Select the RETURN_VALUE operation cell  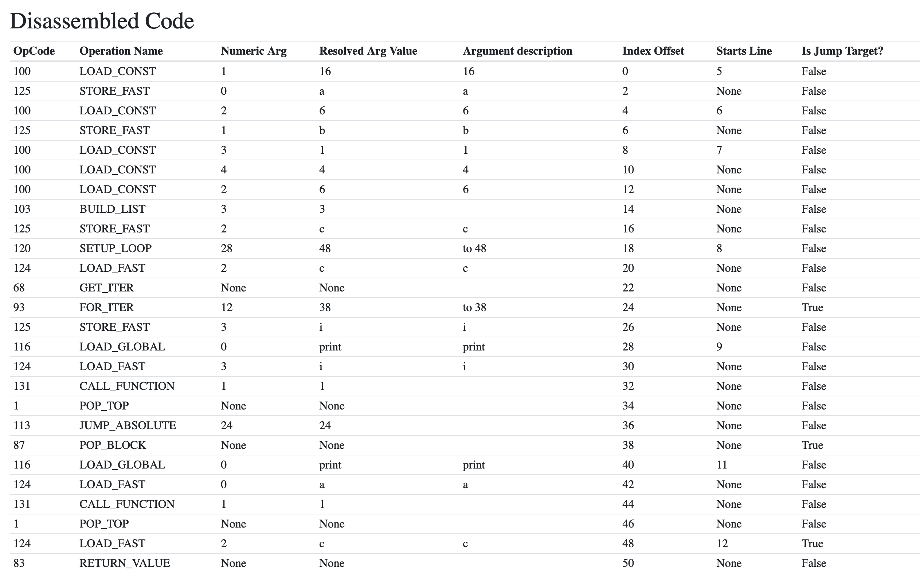pos(124,563)
